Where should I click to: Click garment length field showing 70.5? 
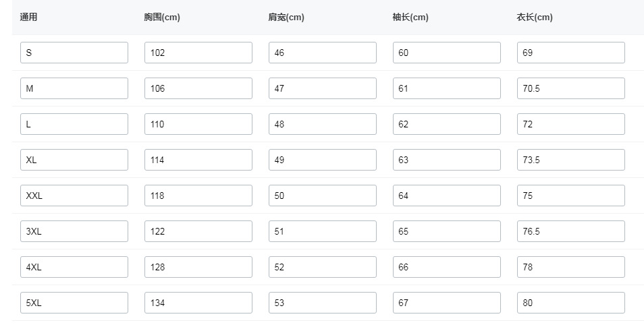[x=571, y=88]
